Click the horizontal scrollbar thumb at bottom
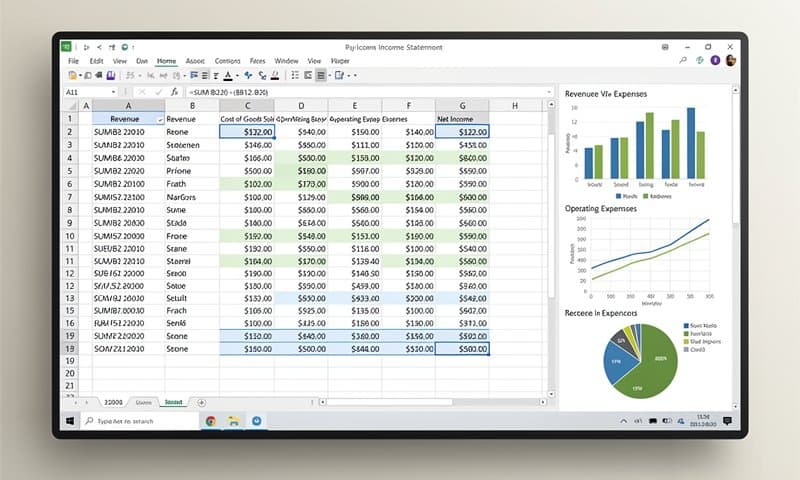Viewport: 800px width, 480px height. coord(389,402)
